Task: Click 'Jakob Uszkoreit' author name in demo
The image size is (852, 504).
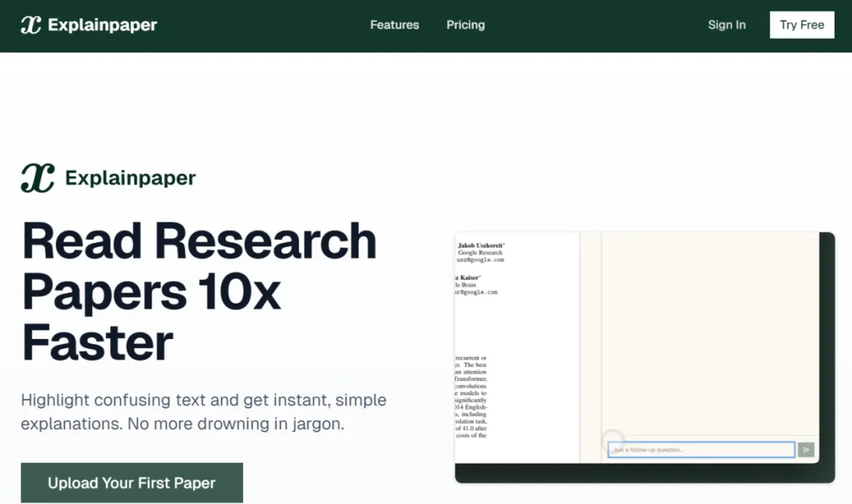Action: pyautogui.click(x=480, y=245)
